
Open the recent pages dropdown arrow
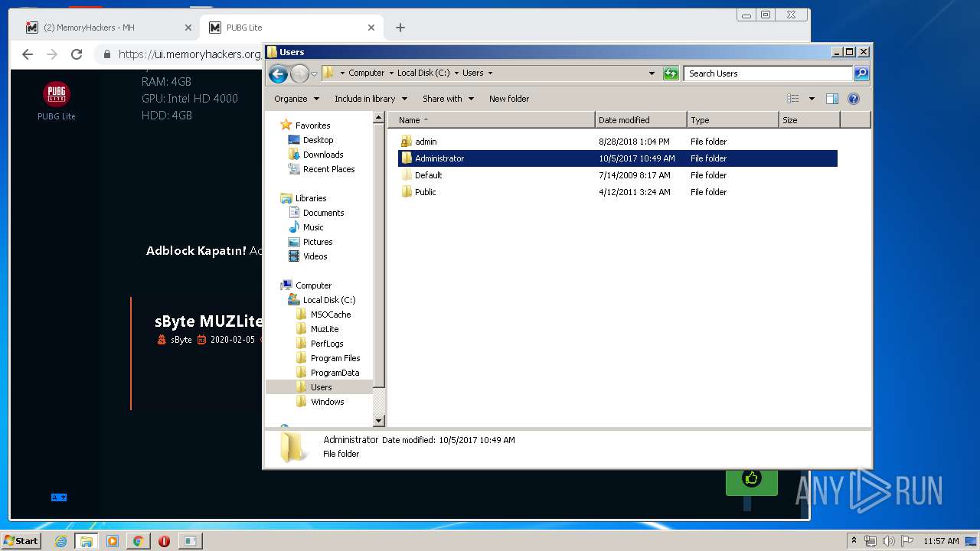point(314,74)
